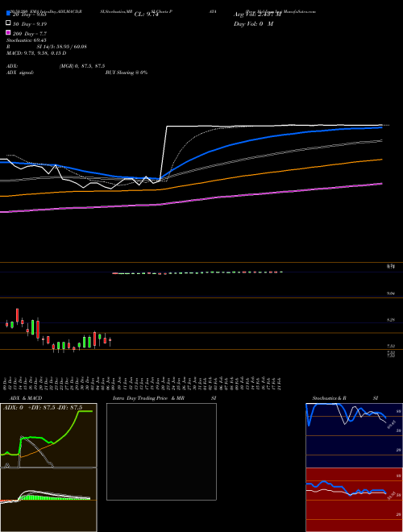
Task: Click the white 50 Day legend swatch
Action: click(8, 23)
